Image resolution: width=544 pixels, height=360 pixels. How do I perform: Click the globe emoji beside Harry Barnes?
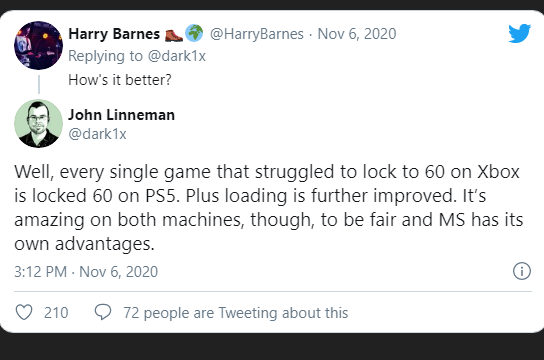[194, 33]
